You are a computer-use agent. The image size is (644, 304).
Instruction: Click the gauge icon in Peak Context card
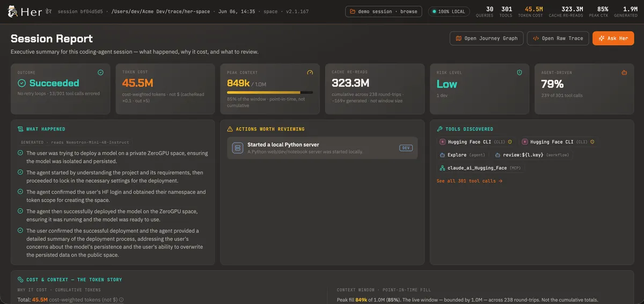click(310, 72)
